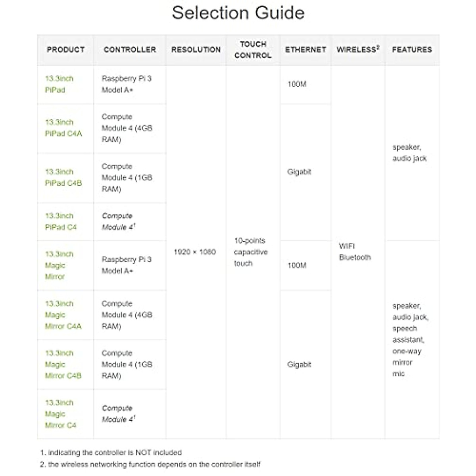Image resolution: width=476 pixels, height=476 pixels.
Task: Click the ETHERNET column header
Action: (x=305, y=50)
